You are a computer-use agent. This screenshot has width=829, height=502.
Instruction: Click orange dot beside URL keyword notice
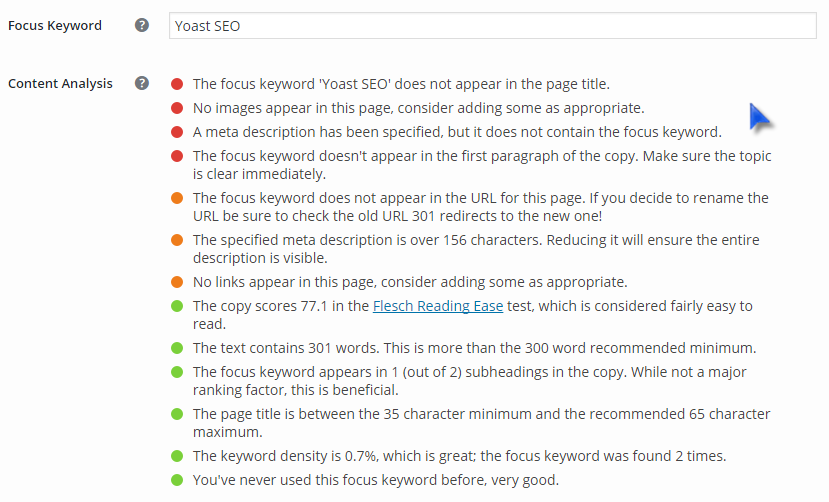tap(177, 198)
